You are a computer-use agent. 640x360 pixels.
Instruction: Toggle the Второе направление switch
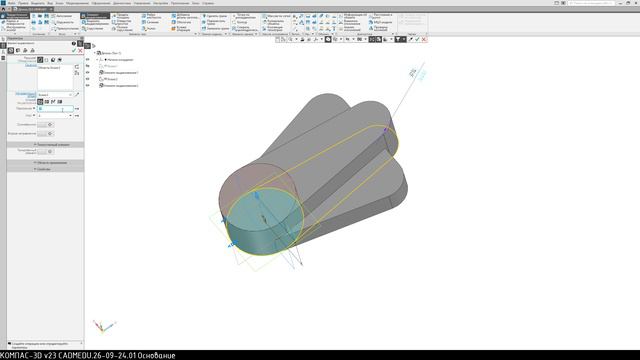[x=45, y=133]
